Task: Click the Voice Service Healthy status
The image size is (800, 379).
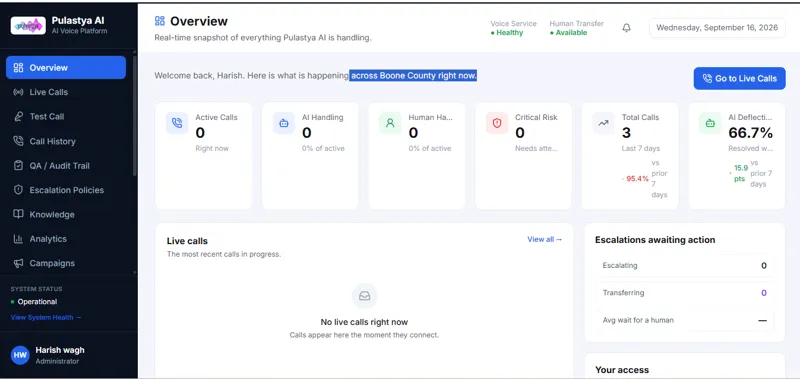Action: tap(513, 28)
